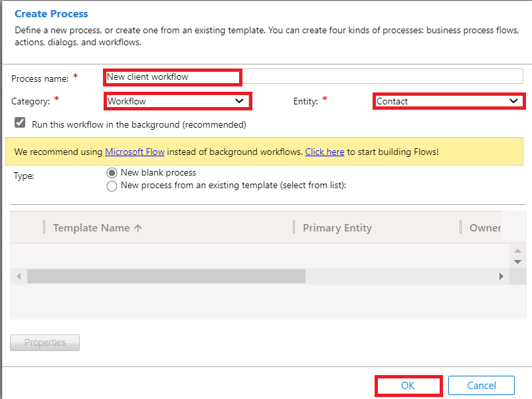
Task: Click the Owner column header
Action: [485, 227]
